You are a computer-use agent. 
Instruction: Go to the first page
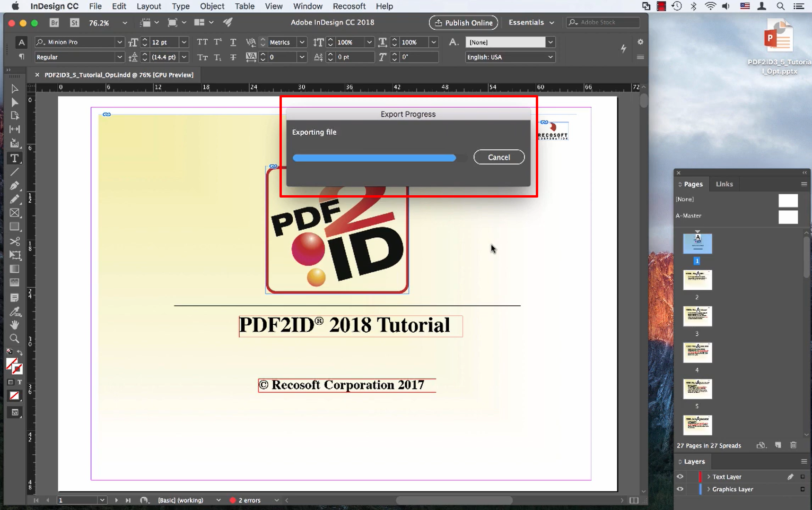coord(36,500)
